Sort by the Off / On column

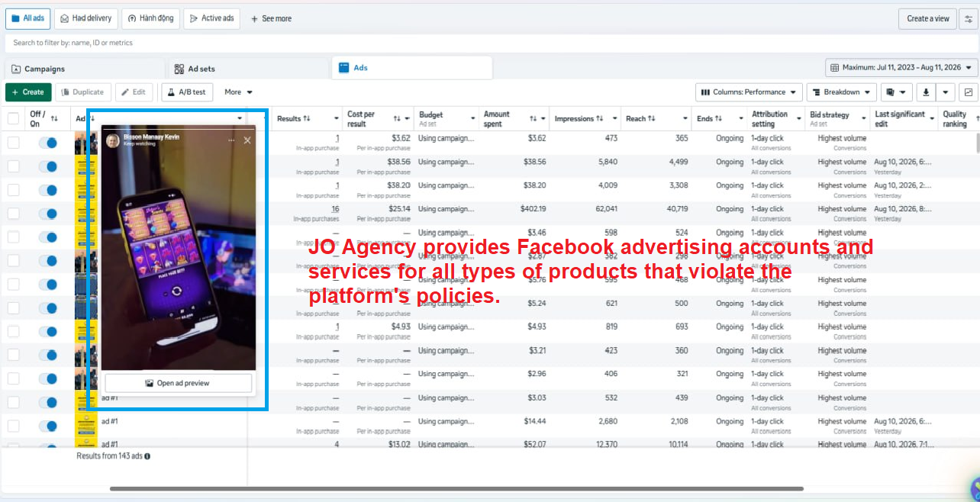[x=54, y=118]
